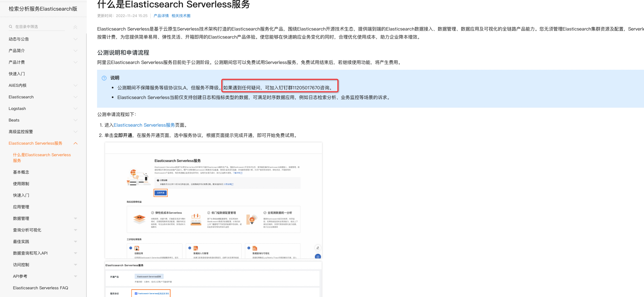Click the 产品详情 link

click(161, 16)
